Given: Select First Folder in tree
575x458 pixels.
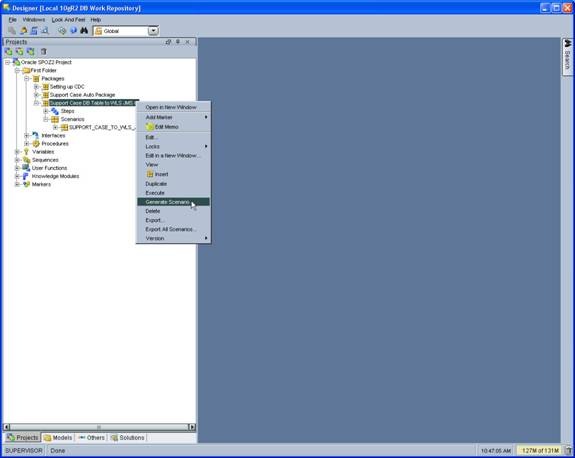Looking at the screenshot, I should point(43,70).
